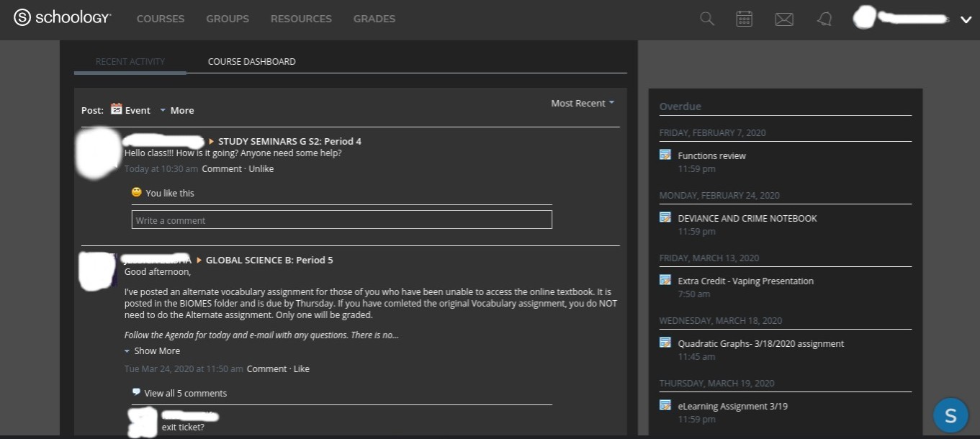The height and width of the screenshot is (439, 980).
Task: View all 5 comments on the post
Action: coord(185,393)
